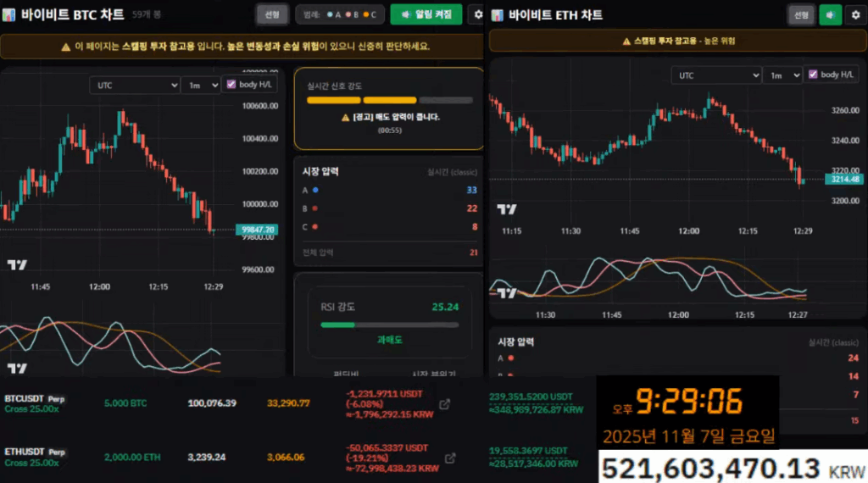The height and width of the screenshot is (483, 868).
Task: Click the first yellow signal strength segment
Action: 334,100
